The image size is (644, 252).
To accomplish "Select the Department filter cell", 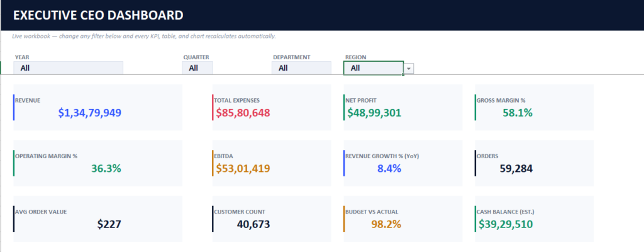I will pyautogui.click(x=301, y=68).
